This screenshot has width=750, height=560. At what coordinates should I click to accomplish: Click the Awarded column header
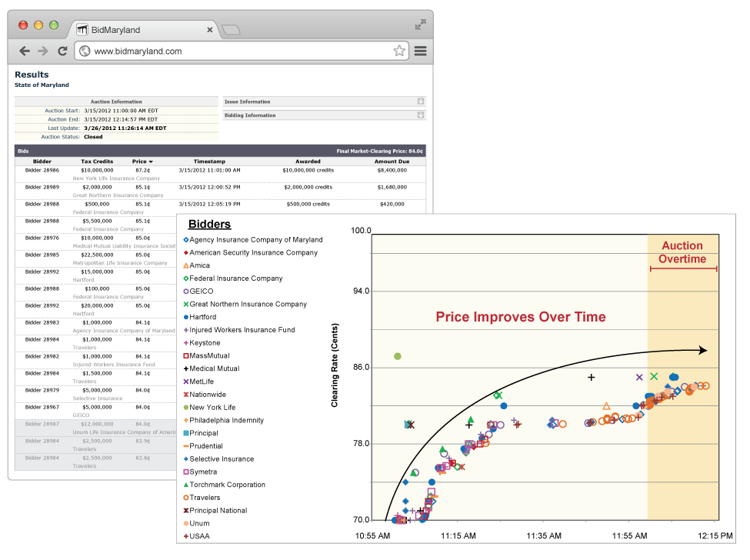tap(308, 162)
